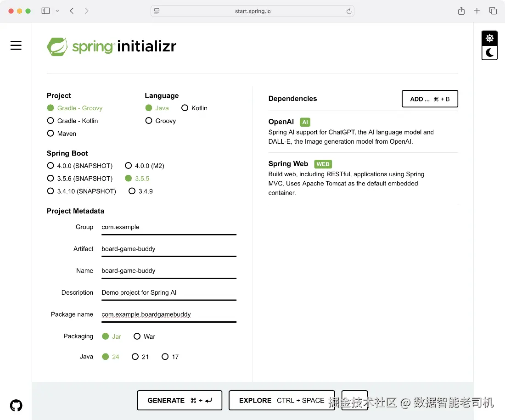Go back in browser history
The image size is (505, 420).
pos(72,11)
